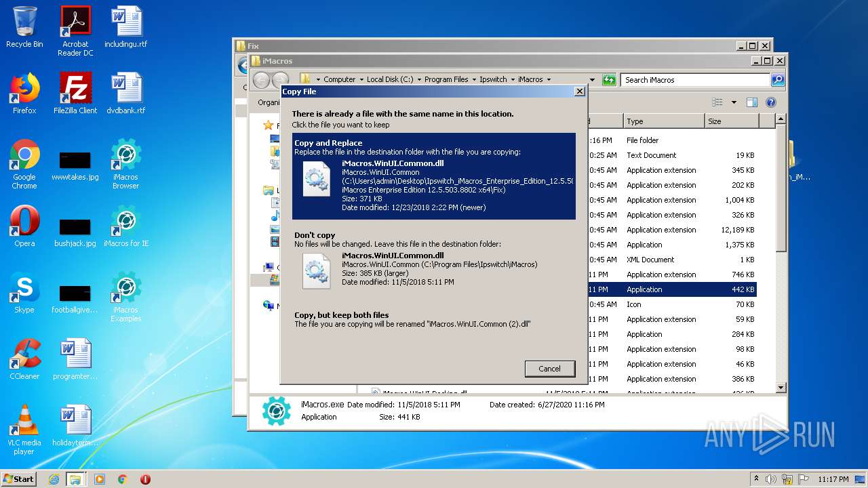Expand Program Files breadcrumb arrow
Image resolution: width=868 pixels, height=488 pixels.
click(x=474, y=80)
